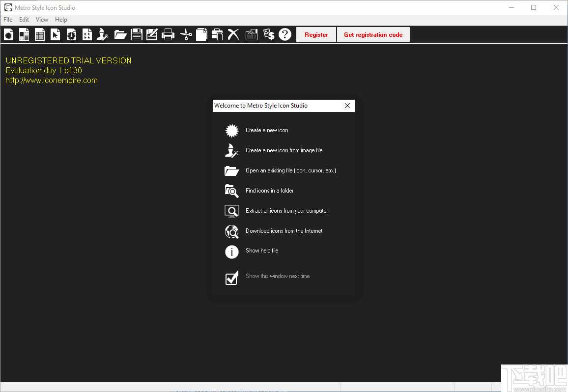Click the starburst icon beside Create a new icon

232,131
